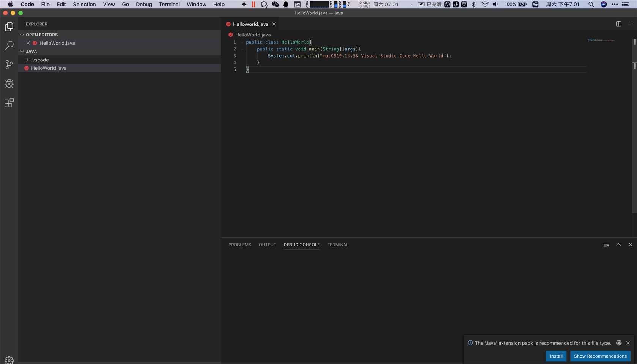Place cursor on the println code line
637x364 pixels.
[x=359, y=56]
